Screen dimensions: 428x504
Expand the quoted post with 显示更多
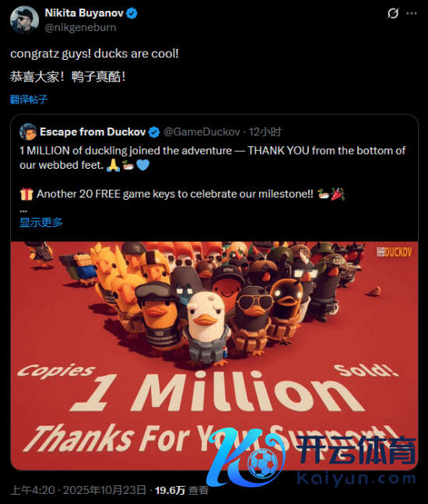40,222
